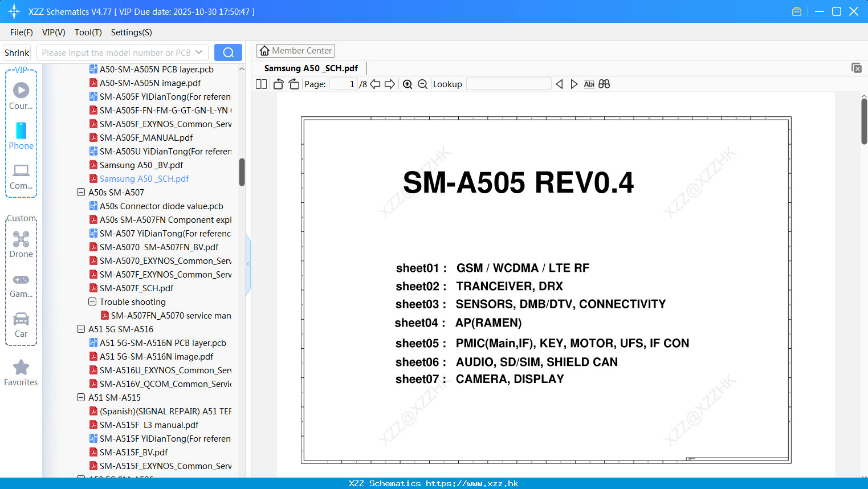Open the File(F) menu
Viewport: 868px width, 489px height.
click(x=22, y=32)
